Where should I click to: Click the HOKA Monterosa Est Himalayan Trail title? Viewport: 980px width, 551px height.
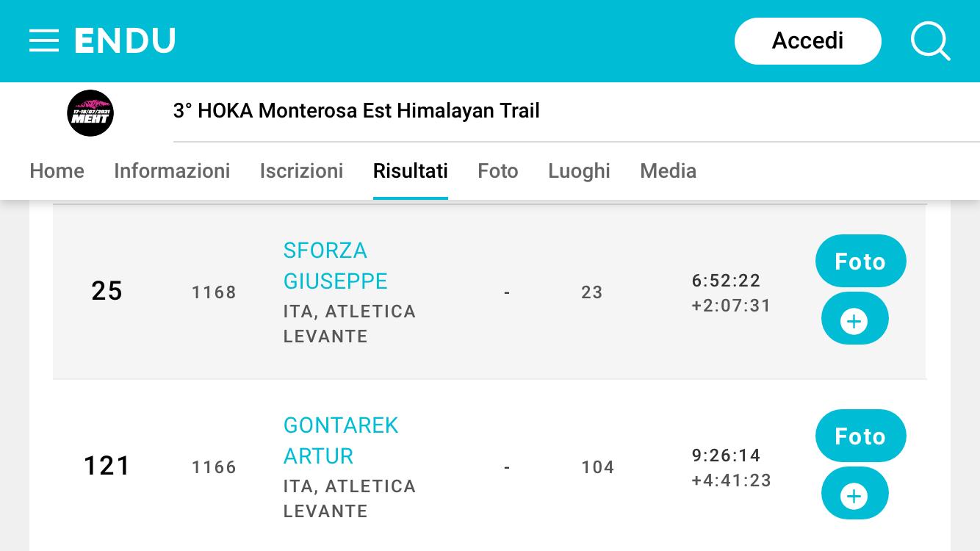356,111
